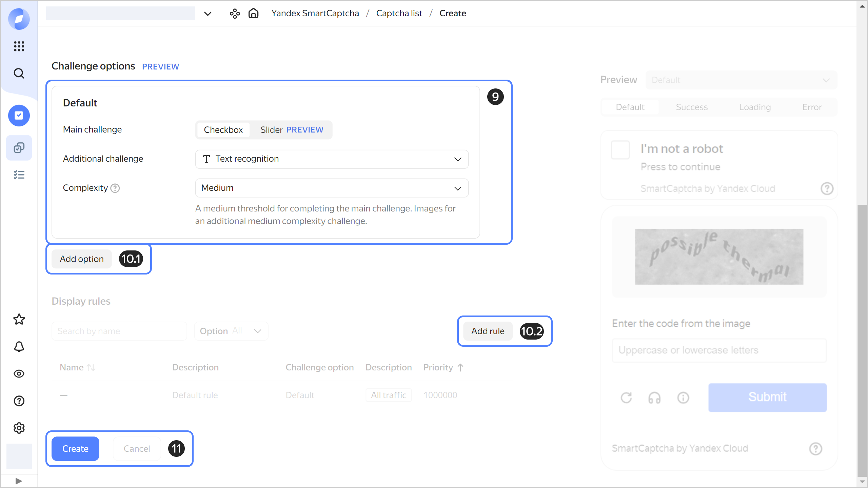868x488 pixels.
Task: Click the help question mark in sidebar
Action: point(19,401)
